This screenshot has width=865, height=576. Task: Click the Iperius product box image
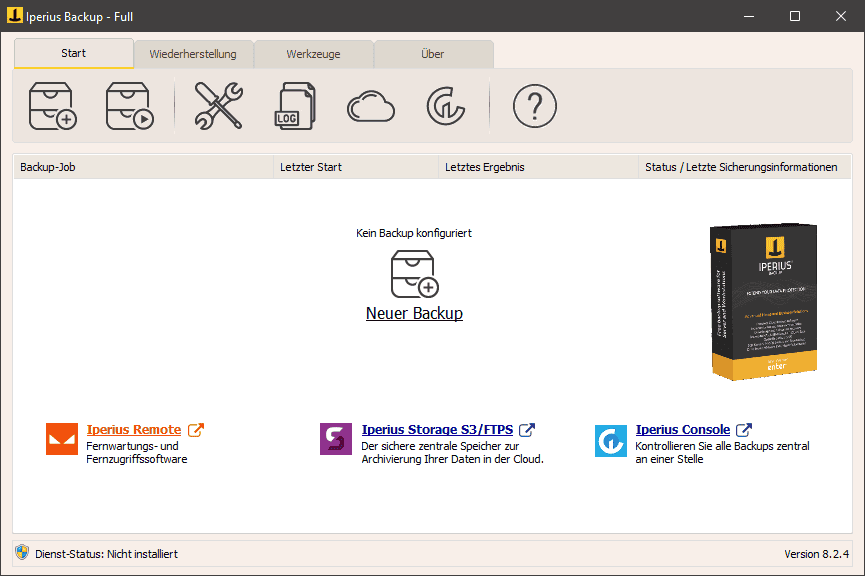[762, 301]
